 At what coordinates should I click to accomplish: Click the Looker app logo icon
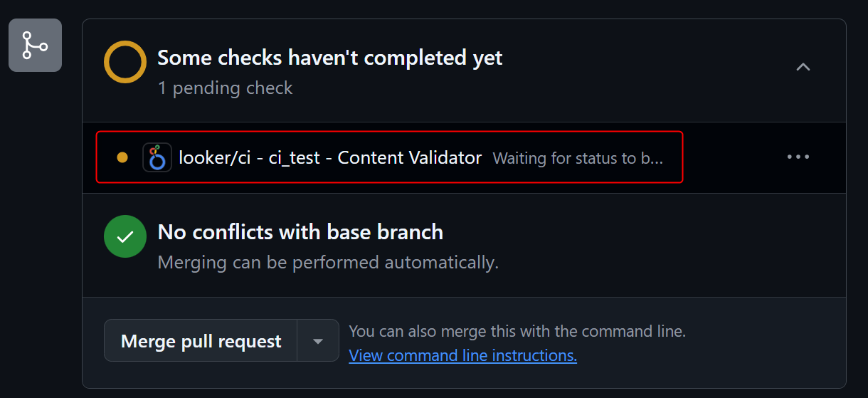tap(157, 157)
